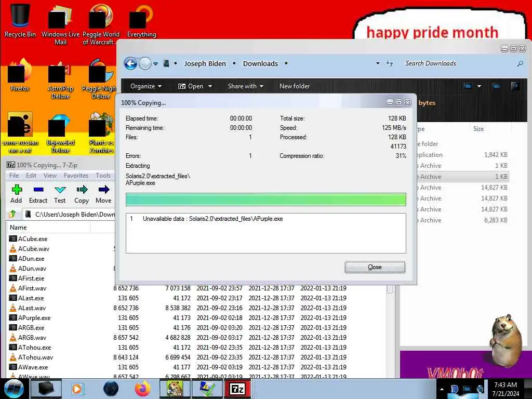This screenshot has height=399, width=532.
Task: Choose the Move tool in 7-Zip
Action: pos(103,194)
